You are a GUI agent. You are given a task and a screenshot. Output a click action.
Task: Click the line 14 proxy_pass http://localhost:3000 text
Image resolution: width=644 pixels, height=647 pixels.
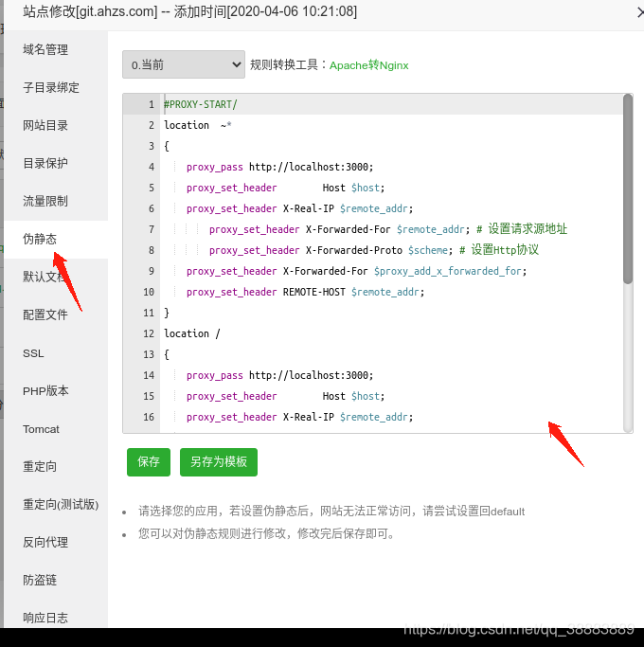279,375
